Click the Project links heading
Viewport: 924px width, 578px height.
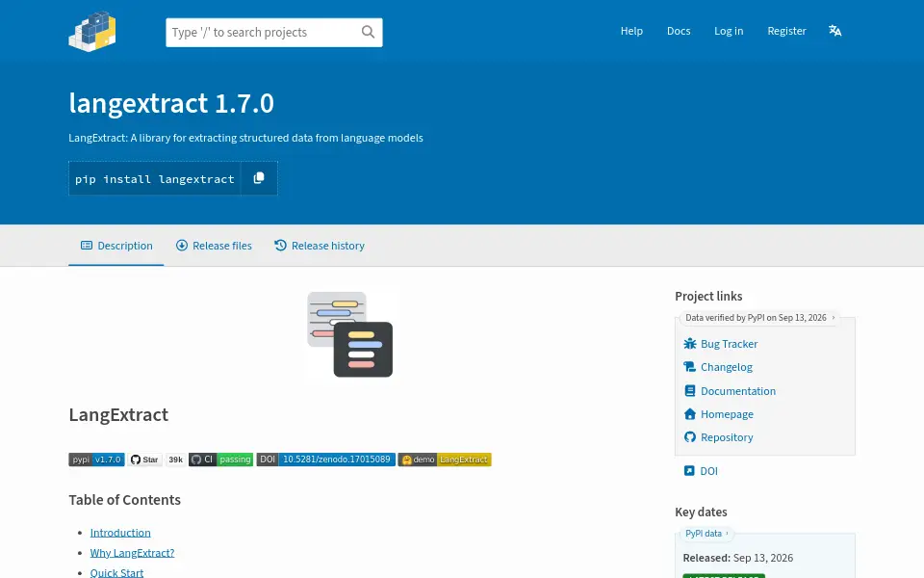pos(708,296)
